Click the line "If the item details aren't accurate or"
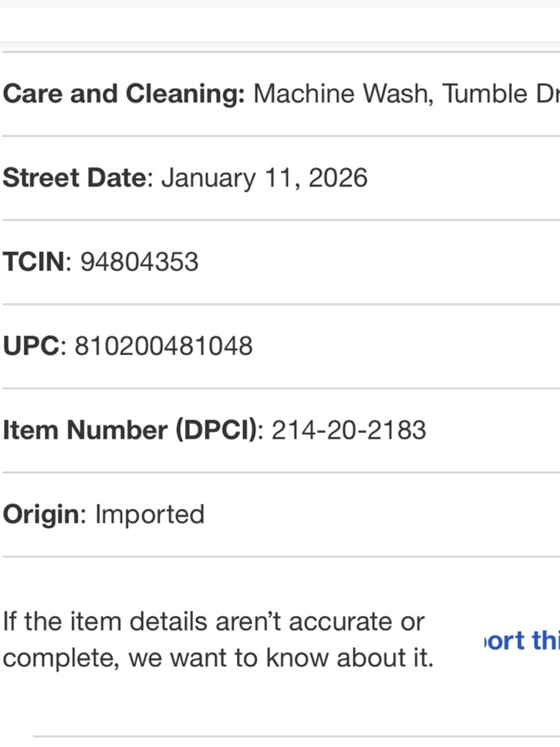 tap(214, 621)
